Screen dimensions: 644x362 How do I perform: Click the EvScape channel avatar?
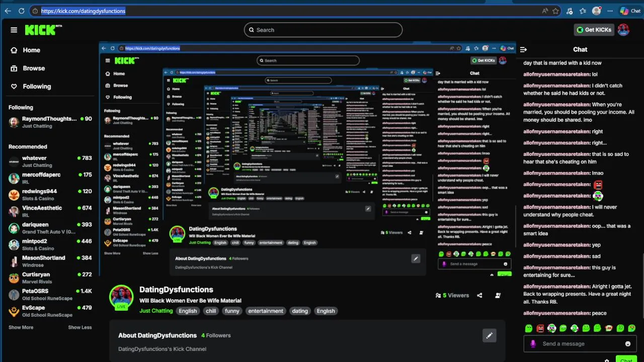click(x=14, y=311)
